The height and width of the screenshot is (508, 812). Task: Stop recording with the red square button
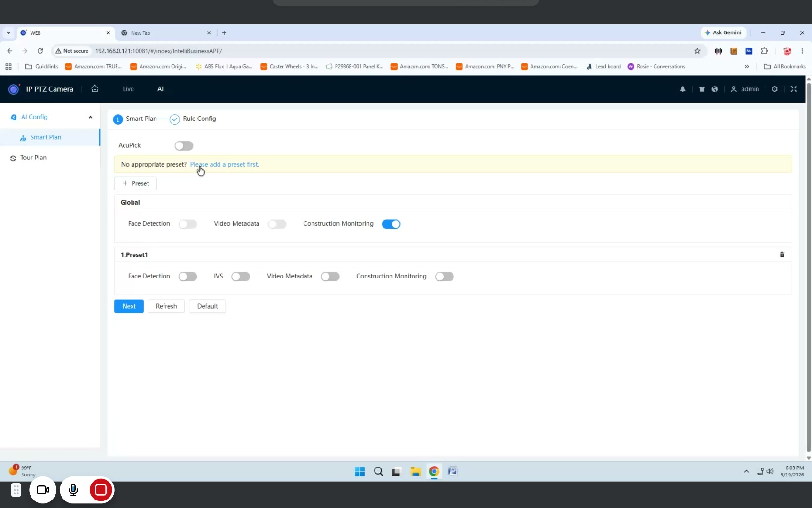[101, 490]
